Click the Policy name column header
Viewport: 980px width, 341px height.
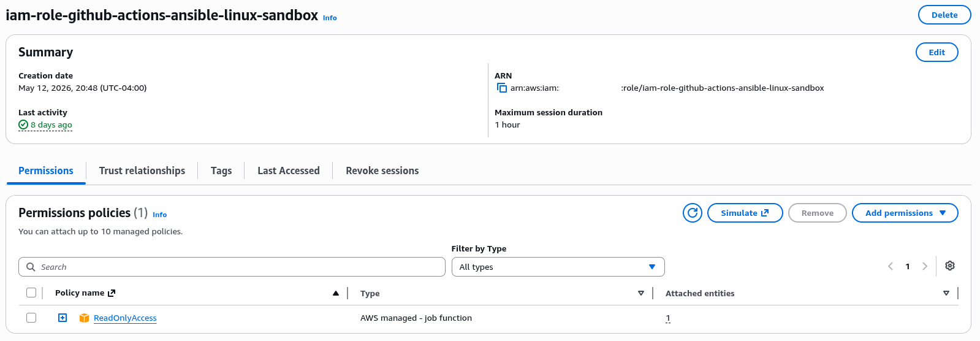[x=80, y=293]
